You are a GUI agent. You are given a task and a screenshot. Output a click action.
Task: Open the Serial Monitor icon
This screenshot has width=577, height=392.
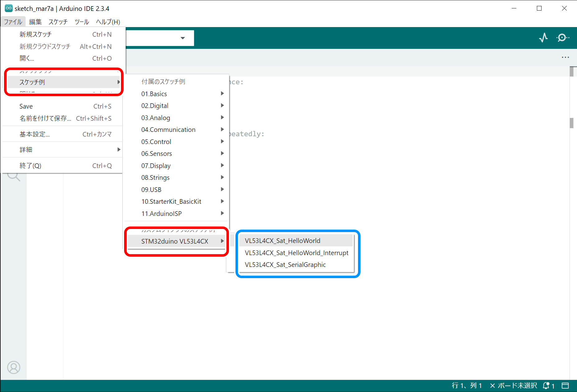click(x=563, y=38)
